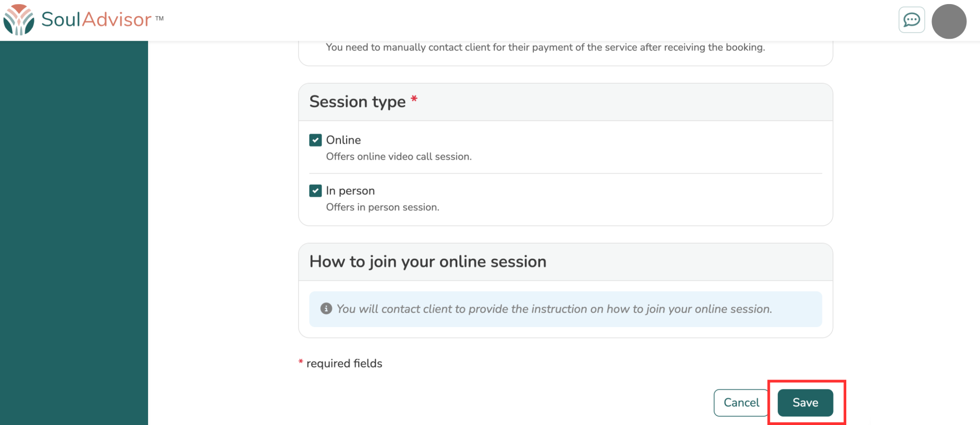This screenshot has width=980, height=425.
Task: Click the required fields note
Action: [344, 363]
